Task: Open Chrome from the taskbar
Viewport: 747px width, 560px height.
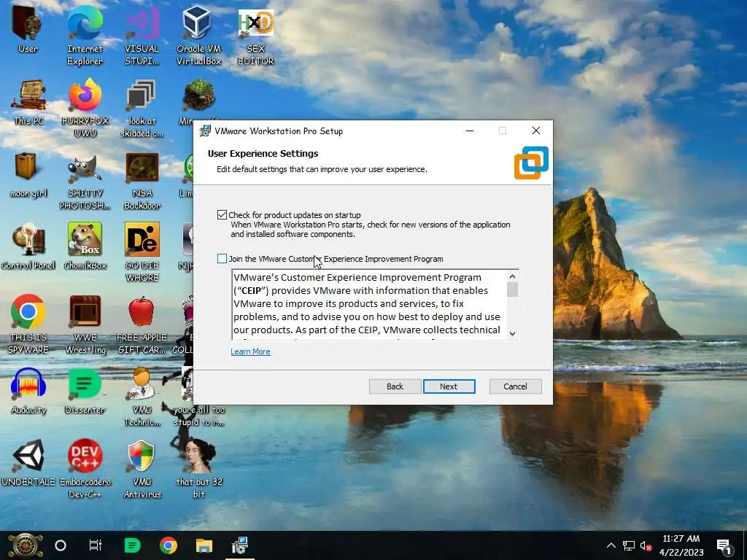Action: 169,545
